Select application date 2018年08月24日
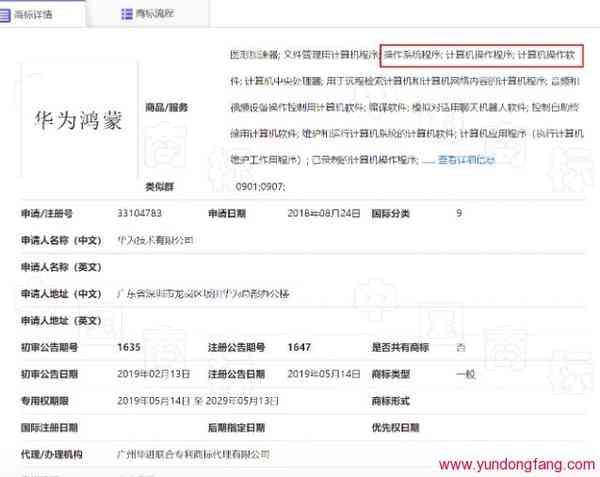This screenshot has width=600, height=477. click(324, 213)
